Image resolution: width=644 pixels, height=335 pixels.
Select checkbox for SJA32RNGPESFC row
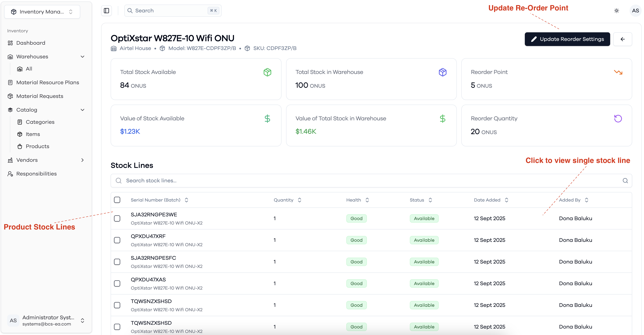pyautogui.click(x=117, y=262)
